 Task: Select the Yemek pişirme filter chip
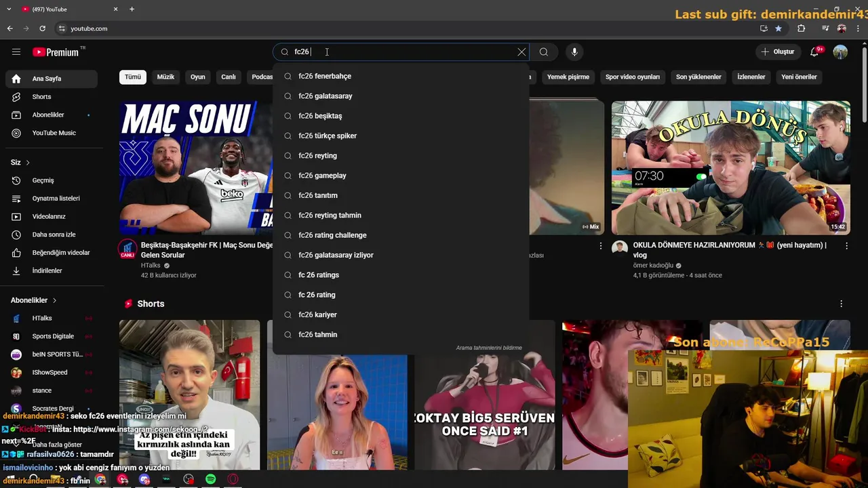(568, 77)
